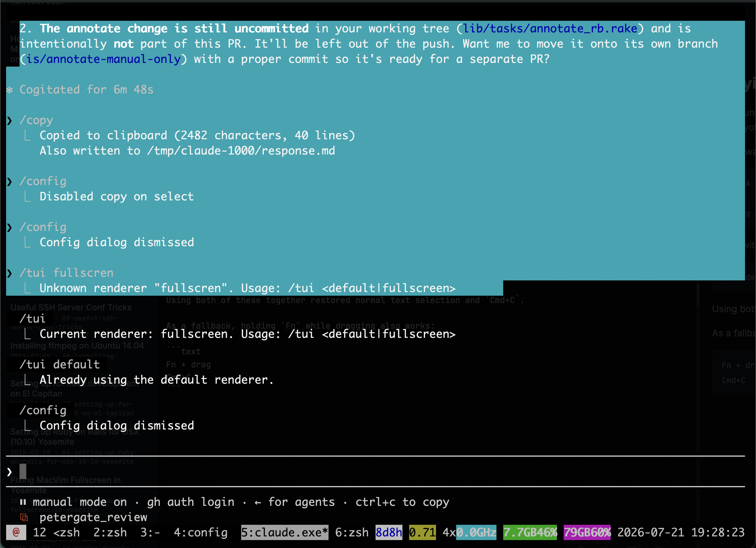Screen dimensions: 756x548
Task: Switch to tmux window 2:zsh
Action: pyautogui.click(x=110, y=532)
